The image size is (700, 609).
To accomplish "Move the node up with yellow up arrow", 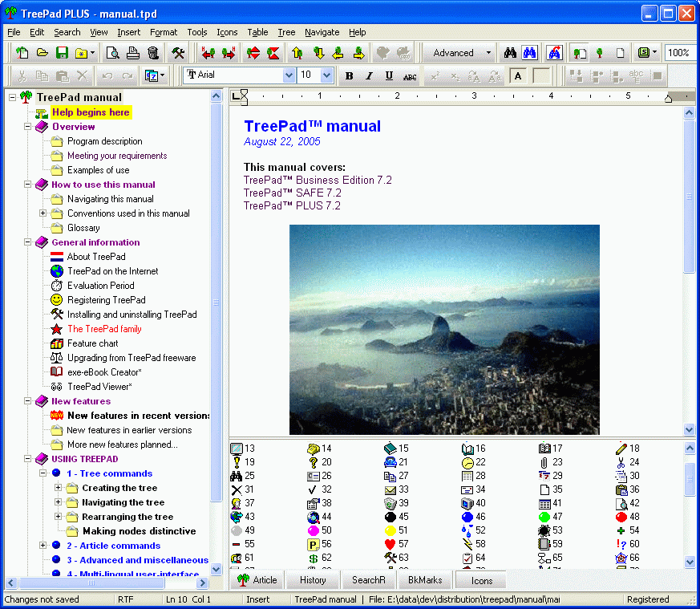I will tap(297, 53).
